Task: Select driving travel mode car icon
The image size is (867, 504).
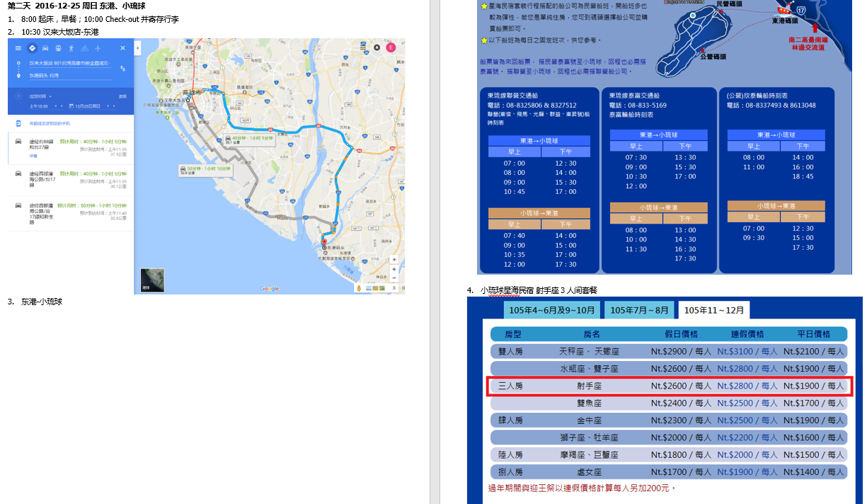Action: tap(45, 48)
